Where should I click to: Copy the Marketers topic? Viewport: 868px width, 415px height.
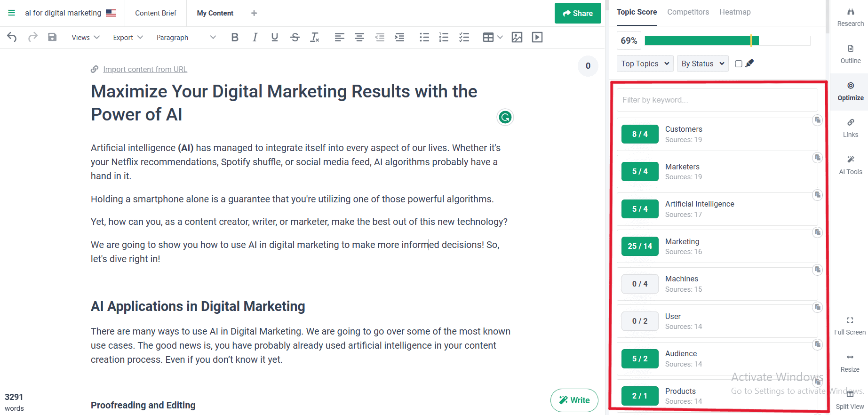tap(818, 157)
